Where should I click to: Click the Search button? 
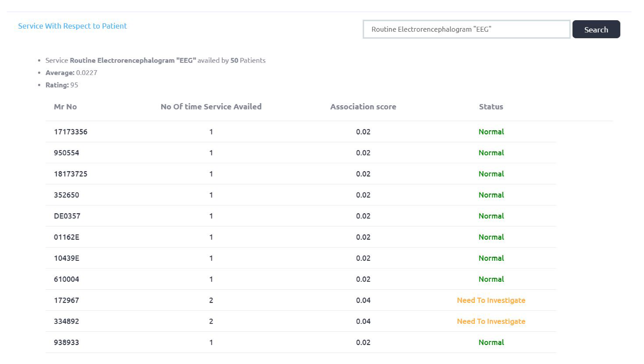tap(596, 30)
